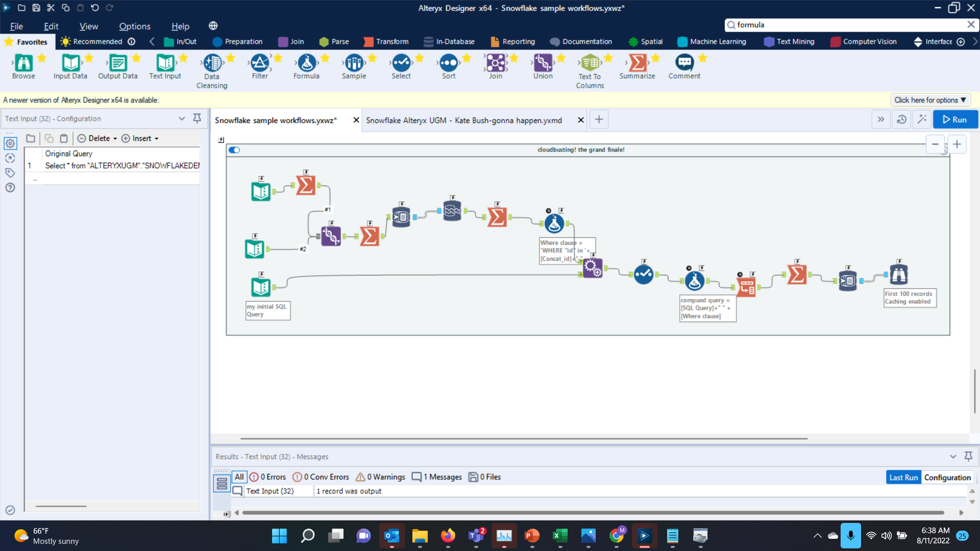The width and height of the screenshot is (980, 551).
Task: Switch to the Kate Bush workflow tab
Action: [463, 120]
